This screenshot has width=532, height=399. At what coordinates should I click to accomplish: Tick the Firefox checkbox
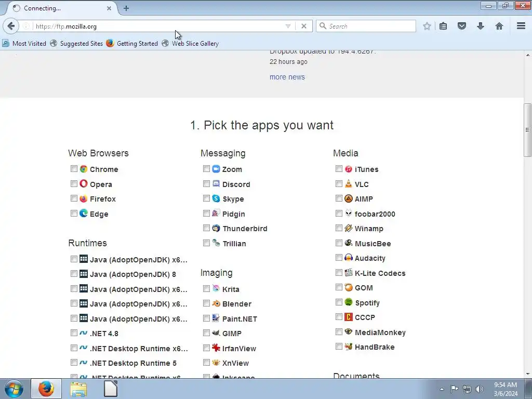click(x=74, y=198)
